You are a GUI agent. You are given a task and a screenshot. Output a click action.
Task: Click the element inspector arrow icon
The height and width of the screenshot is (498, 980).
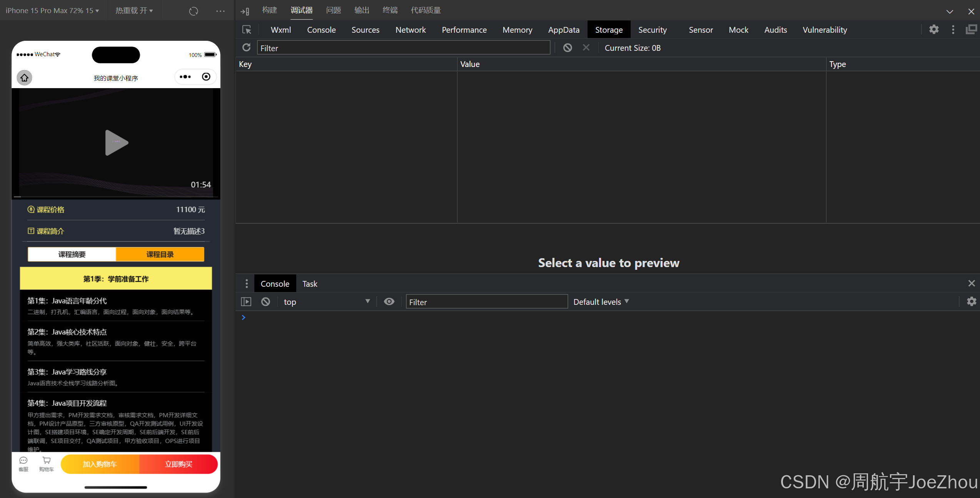tap(247, 30)
